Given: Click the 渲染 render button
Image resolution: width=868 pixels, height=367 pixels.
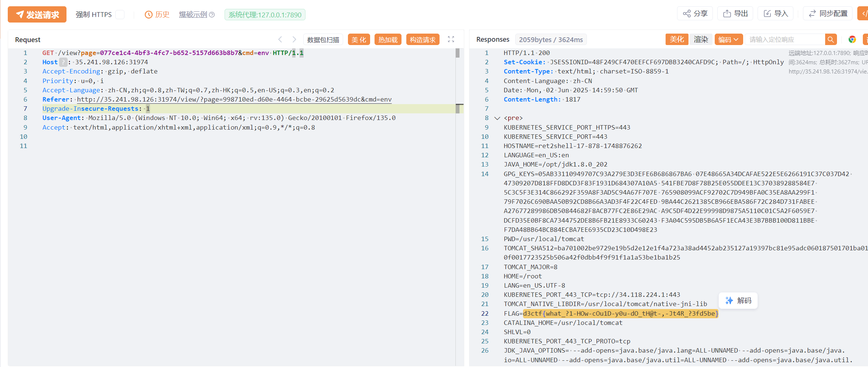Looking at the screenshot, I should tap(701, 40).
